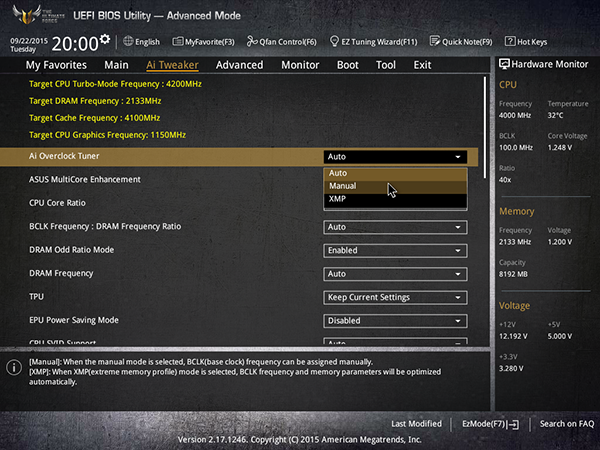Choose Auto in the overclock list
This screenshot has width=600, height=450.
point(395,173)
